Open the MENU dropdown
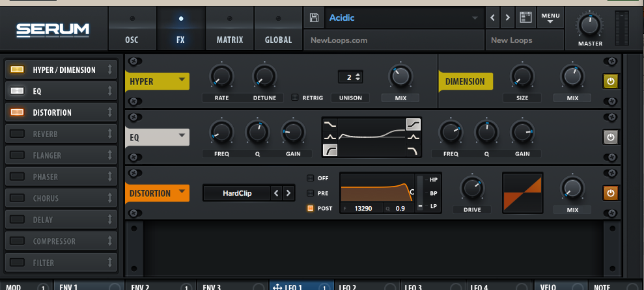The height and width of the screenshot is (290, 644). pyautogui.click(x=550, y=18)
